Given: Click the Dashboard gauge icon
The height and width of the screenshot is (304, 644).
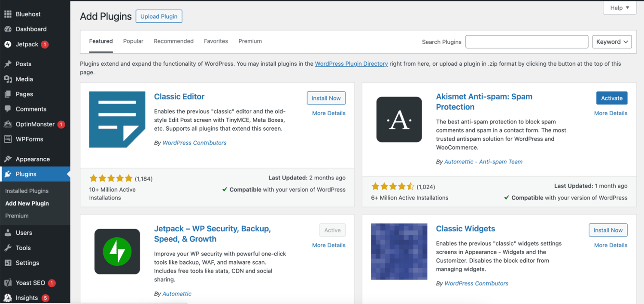Looking at the screenshot, I should click(x=8, y=29).
